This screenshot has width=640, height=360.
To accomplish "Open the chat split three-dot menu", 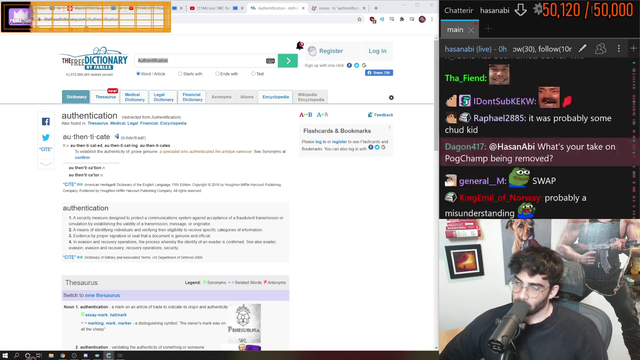I will (x=619, y=49).
